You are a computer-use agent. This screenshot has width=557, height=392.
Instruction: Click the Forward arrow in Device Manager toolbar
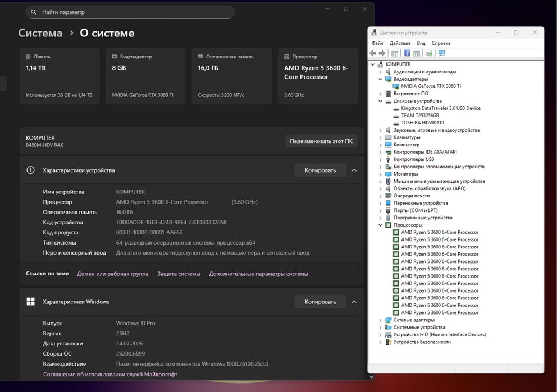coord(382,53)
